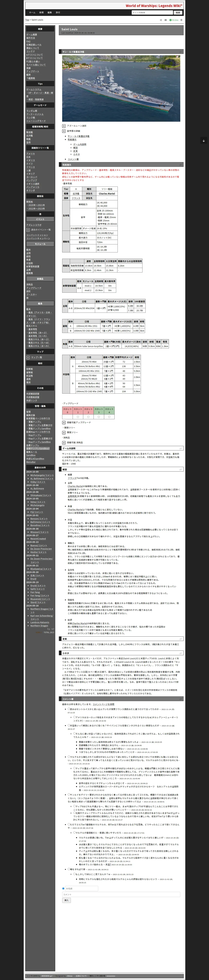The height and width of the screenshot is (980, 209).
Task: Open the ホーム menu item
Action: click(x=32, y=13)
